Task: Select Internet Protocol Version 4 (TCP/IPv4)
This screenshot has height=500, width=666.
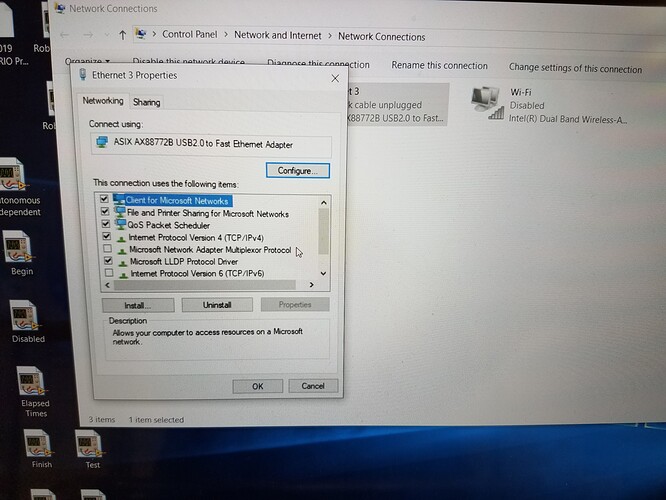Action: coord(191,237)
